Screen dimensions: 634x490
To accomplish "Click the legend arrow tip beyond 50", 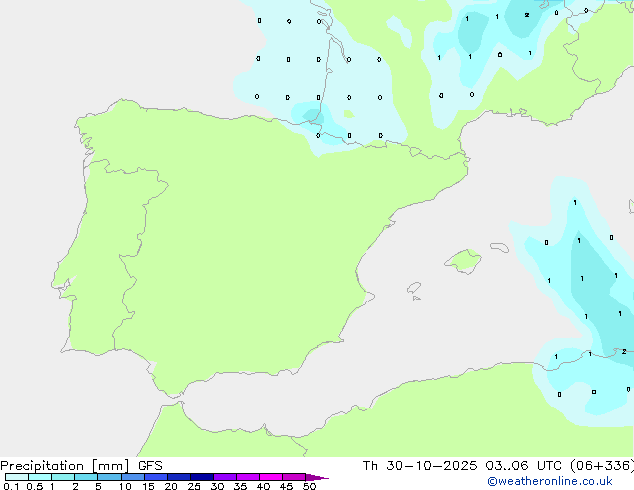I will [x=317, y=477].
